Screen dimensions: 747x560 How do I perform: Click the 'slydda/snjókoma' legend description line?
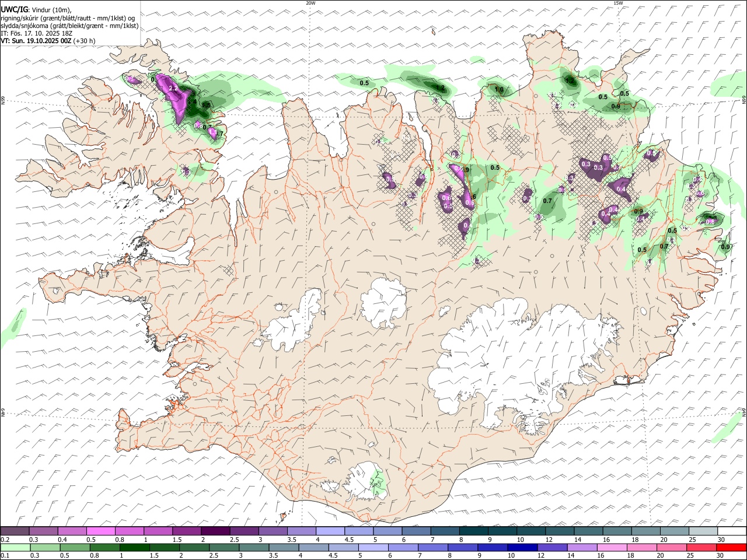tap(69, 26)
